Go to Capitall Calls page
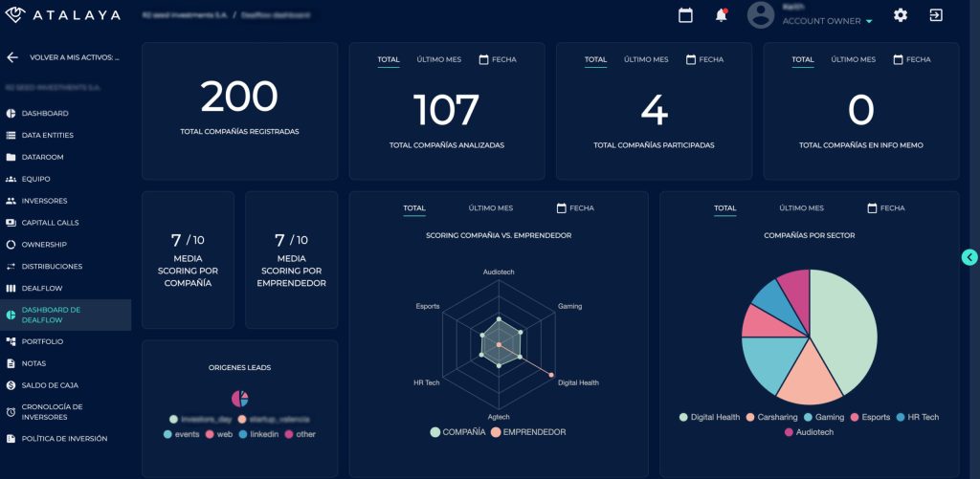 pyautogui.click(x=50, y=223)
